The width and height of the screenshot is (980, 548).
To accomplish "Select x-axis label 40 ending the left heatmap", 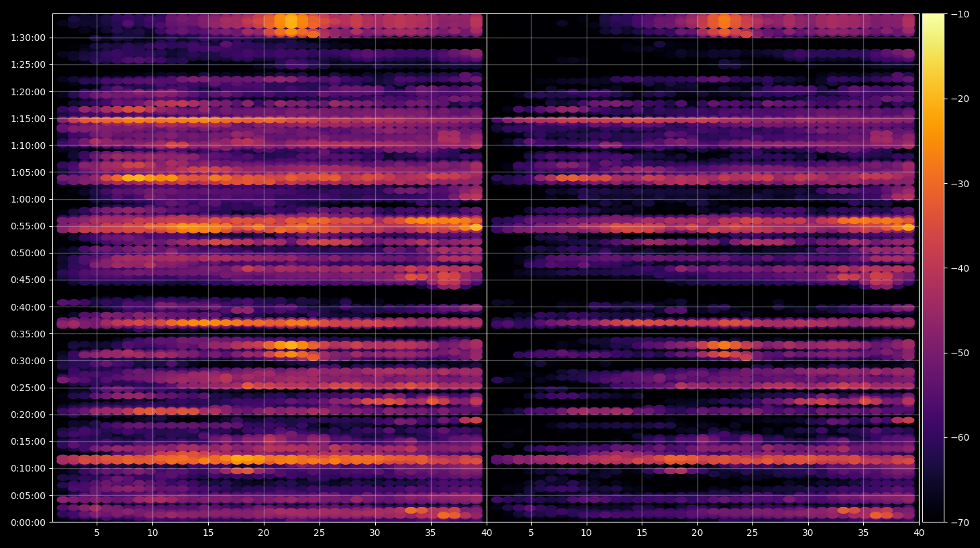I will tap(486, 533).
